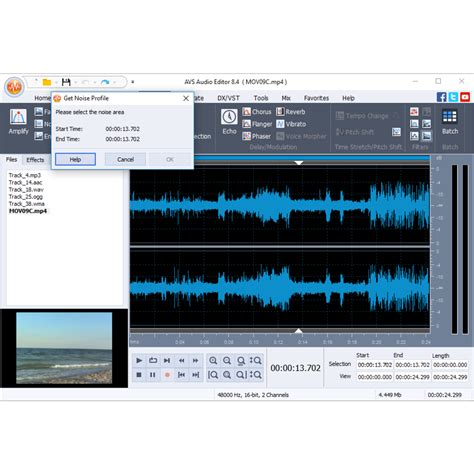The height and width of the screenshot is (474, 474).
Task: Jump to the start of the track
Action: tap(181, 375)
